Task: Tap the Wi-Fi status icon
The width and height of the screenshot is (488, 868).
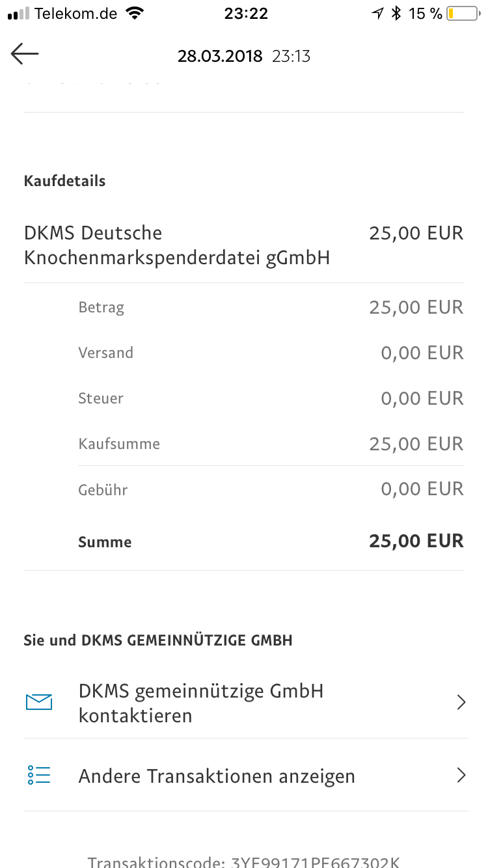Action: [135, 13]
